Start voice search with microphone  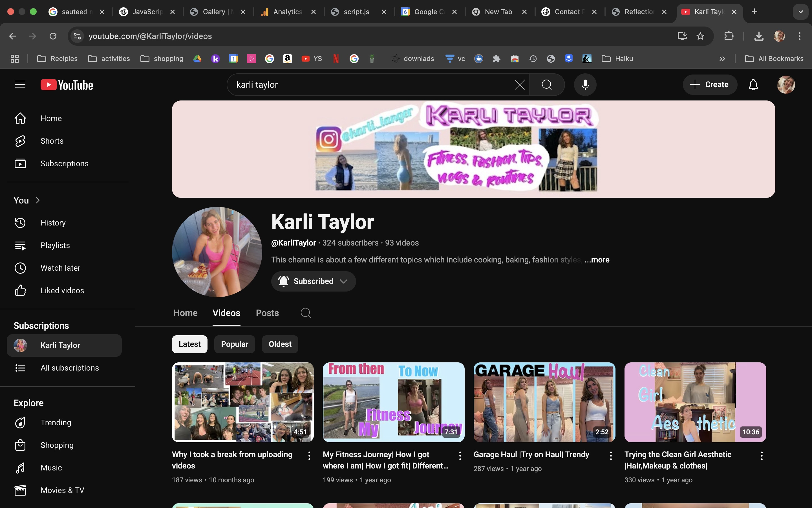point(585,85)
